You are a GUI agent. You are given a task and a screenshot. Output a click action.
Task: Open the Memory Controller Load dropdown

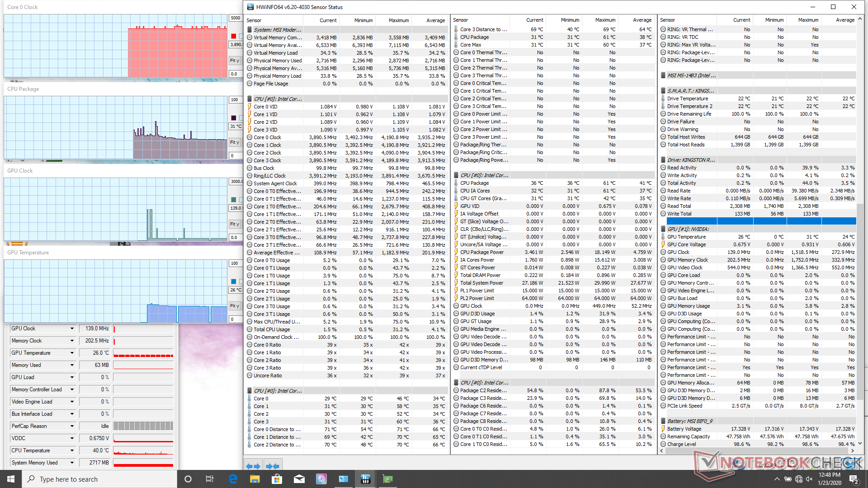click(72, 389)
